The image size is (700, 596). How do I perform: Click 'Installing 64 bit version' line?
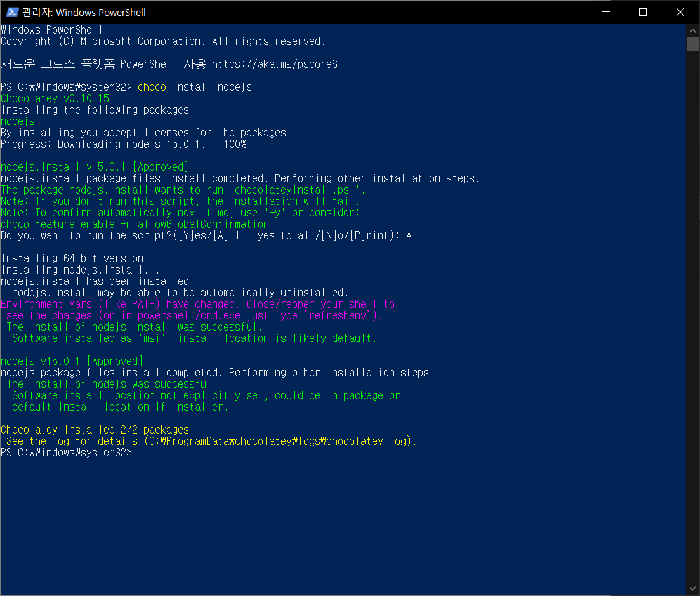click(72, 258)
